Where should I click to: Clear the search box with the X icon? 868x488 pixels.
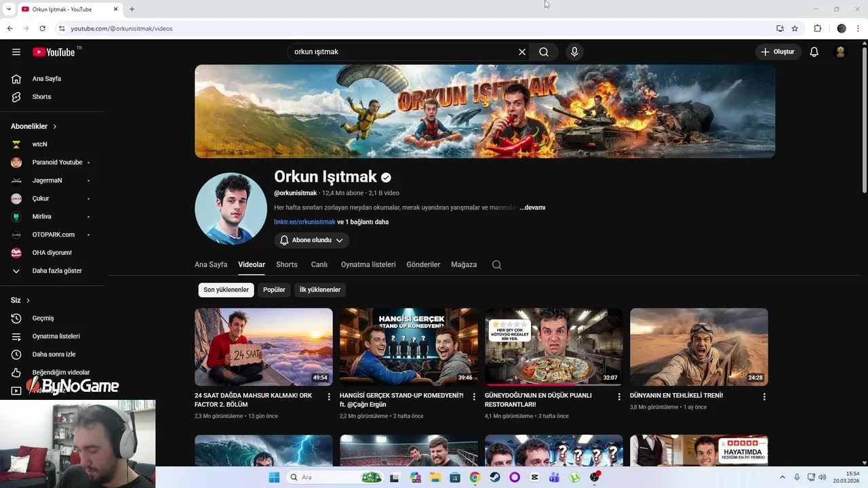pyautogui.click(x=522, y=52)
